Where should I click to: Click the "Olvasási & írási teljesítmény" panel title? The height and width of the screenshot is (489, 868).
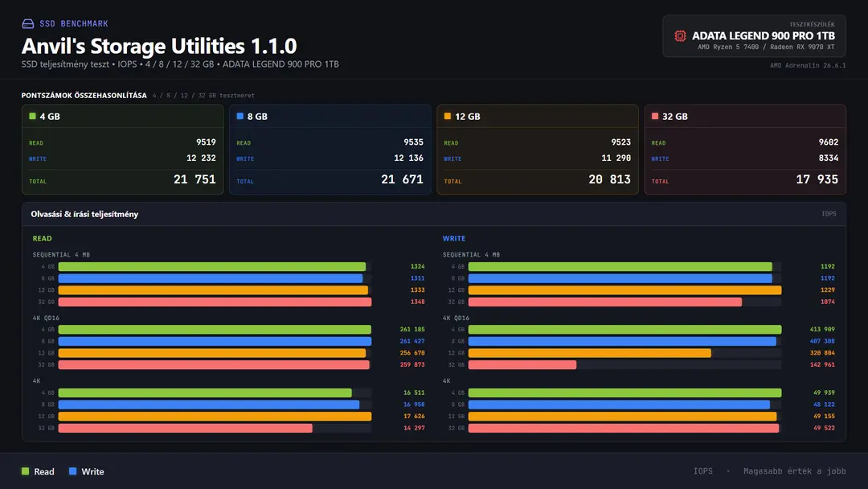click(x=84, y=214)
